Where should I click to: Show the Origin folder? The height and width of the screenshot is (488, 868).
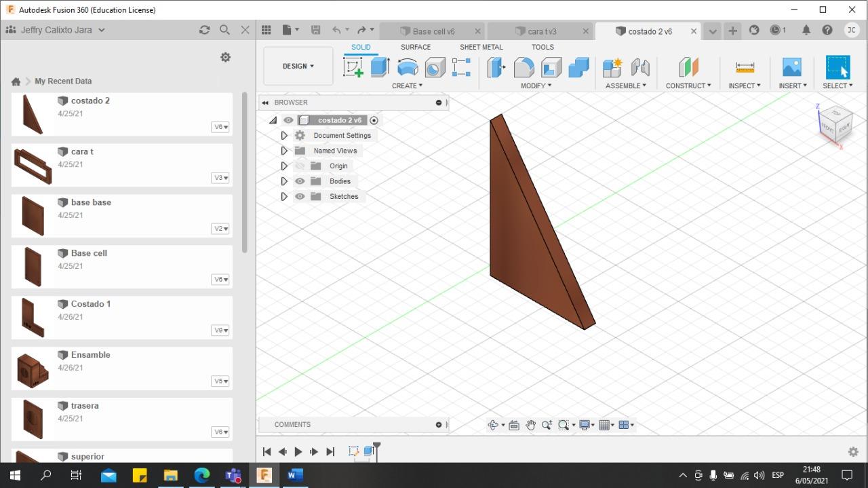[300, 166]
